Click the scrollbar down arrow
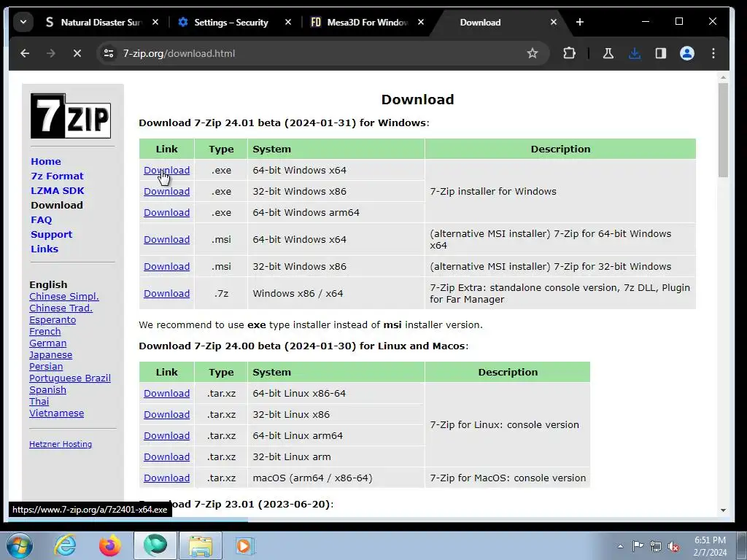747x560 pixels. (723, 510)
